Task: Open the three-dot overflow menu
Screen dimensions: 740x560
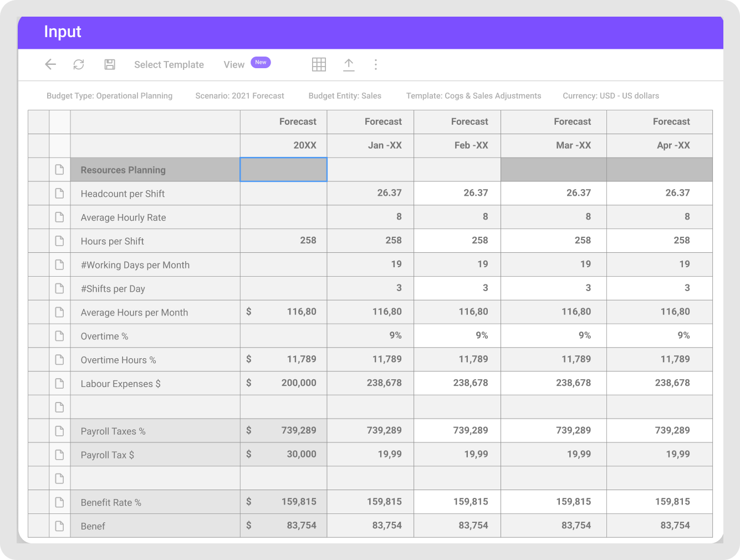Action: 376,64
